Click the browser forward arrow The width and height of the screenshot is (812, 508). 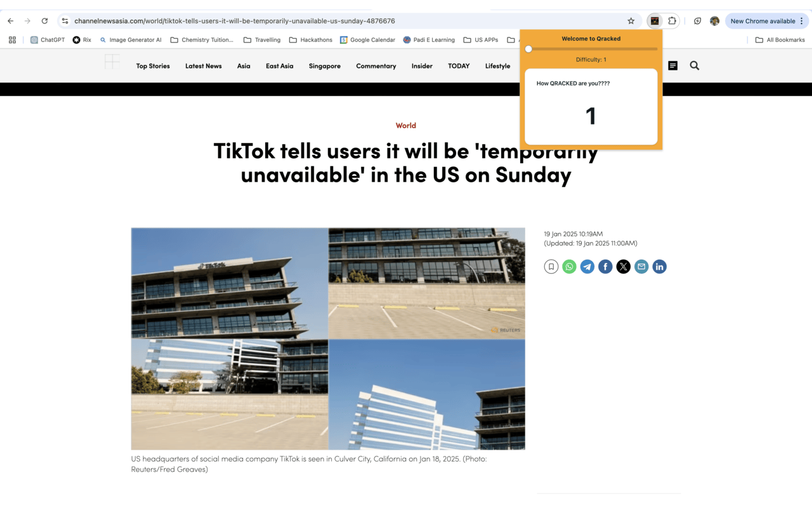point(27,21)
